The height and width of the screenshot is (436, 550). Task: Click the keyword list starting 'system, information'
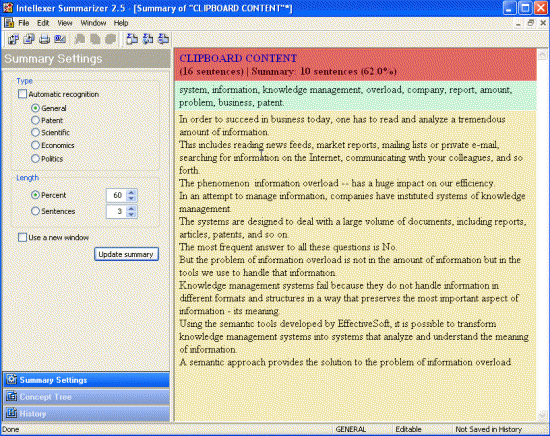(346, 96)
